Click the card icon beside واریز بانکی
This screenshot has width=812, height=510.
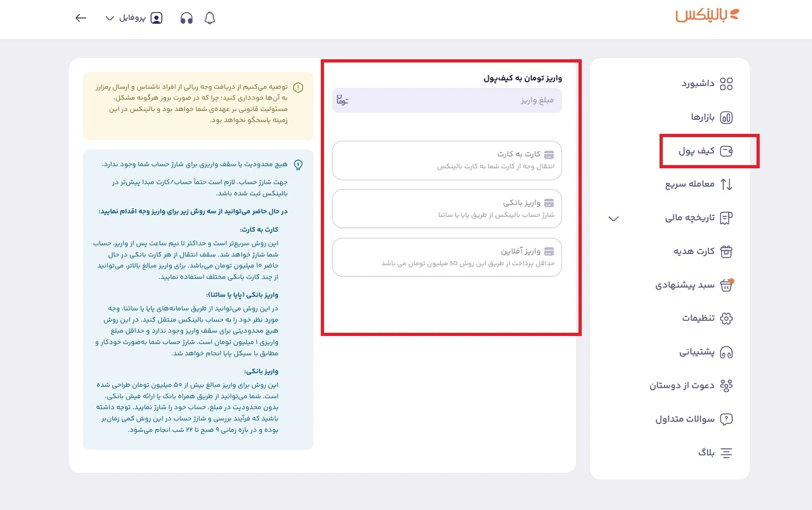549,203
